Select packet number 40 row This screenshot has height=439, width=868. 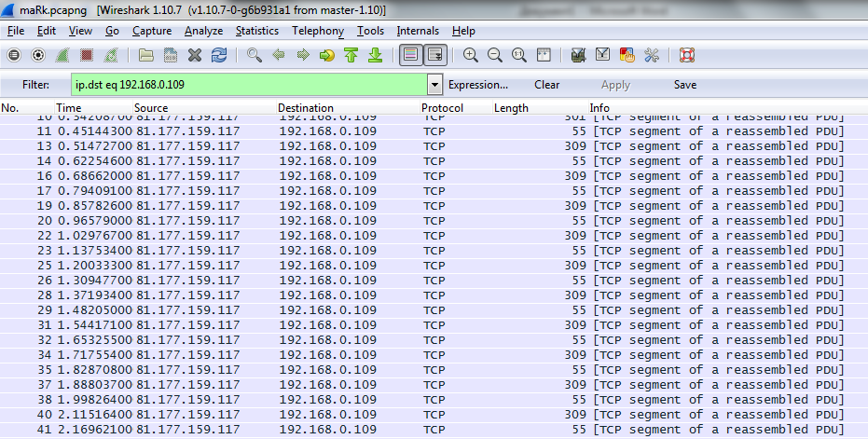[434, 415]
